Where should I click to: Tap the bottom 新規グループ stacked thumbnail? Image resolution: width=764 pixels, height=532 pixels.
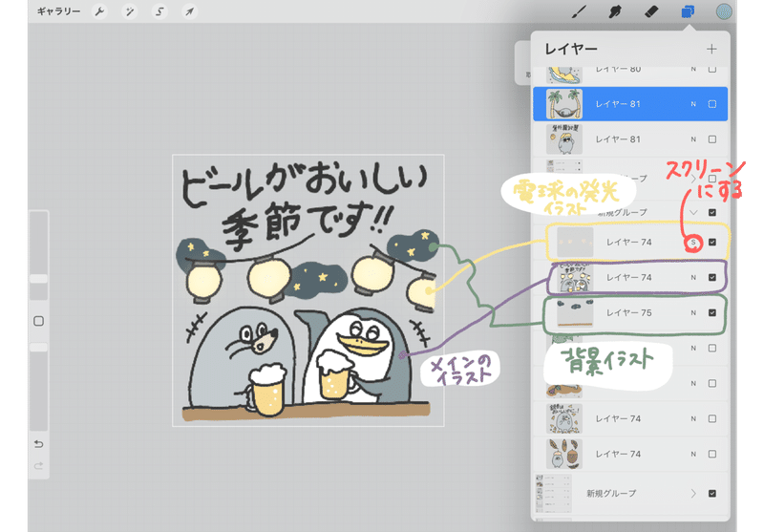click(554, 494)
